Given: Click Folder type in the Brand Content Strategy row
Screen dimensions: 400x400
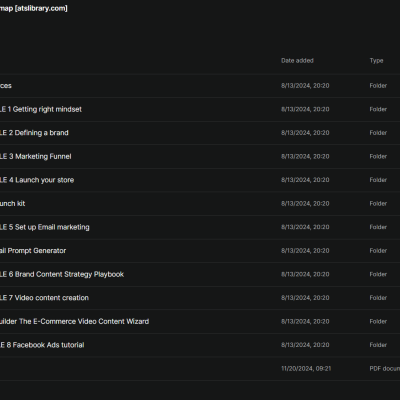Looking at the screenshot, I should 378,274.
